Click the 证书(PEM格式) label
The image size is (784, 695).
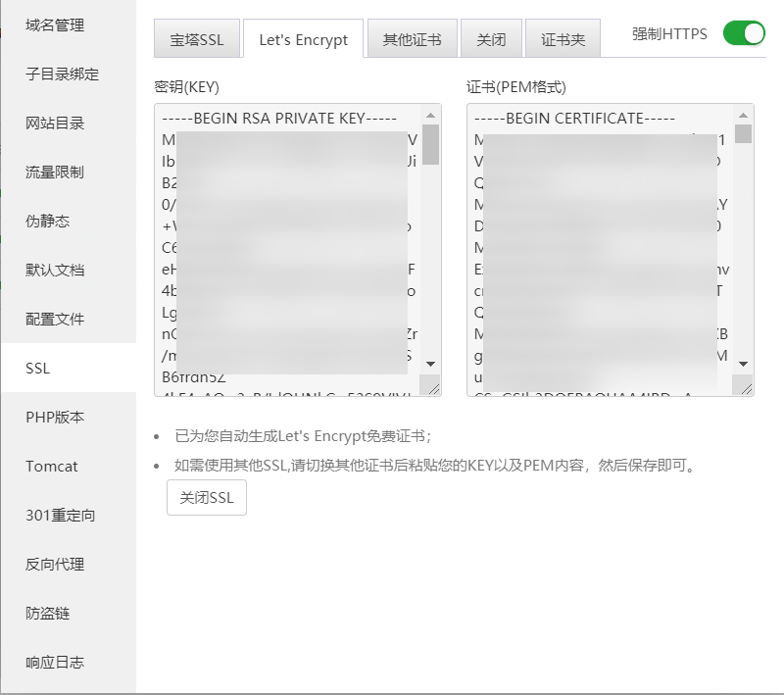click(516, 87)
